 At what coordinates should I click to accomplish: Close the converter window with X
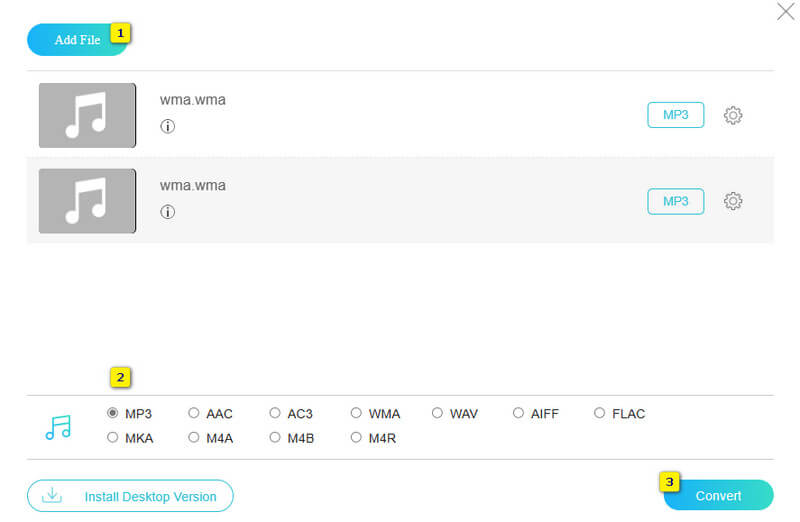[x=786, y=12]
